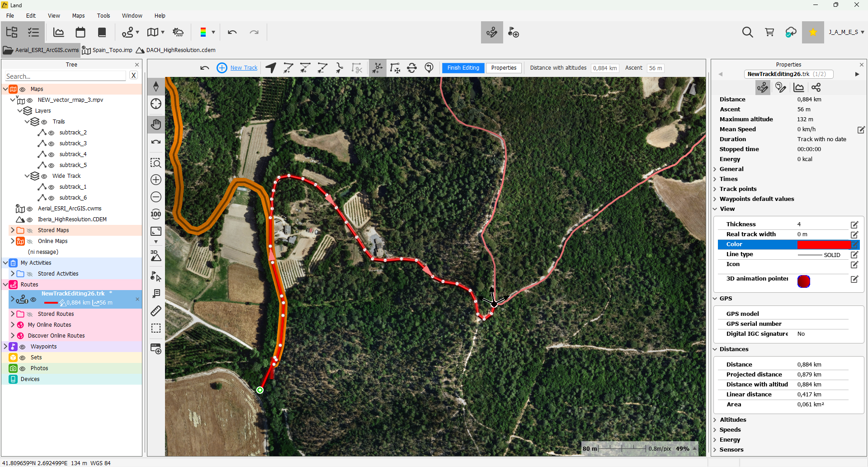The image size is (868, 467).
Task: Click the Finish Editing button
Action: click(x=463, y=68)
